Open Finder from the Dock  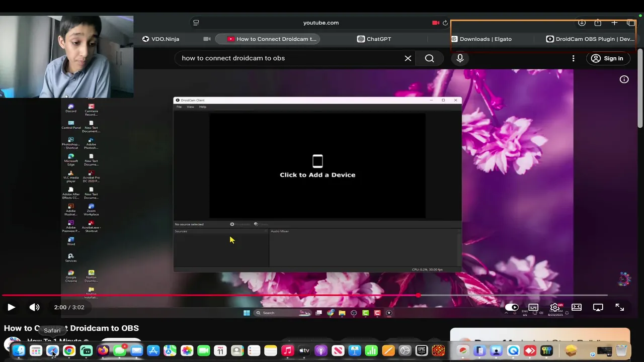[x=19, y=350]
